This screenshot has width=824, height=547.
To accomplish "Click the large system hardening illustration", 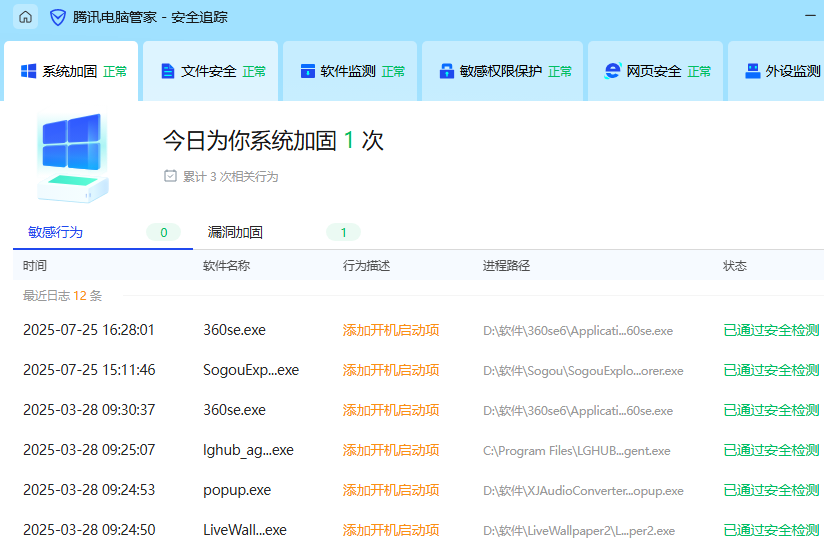I will (x=73, y=157).
